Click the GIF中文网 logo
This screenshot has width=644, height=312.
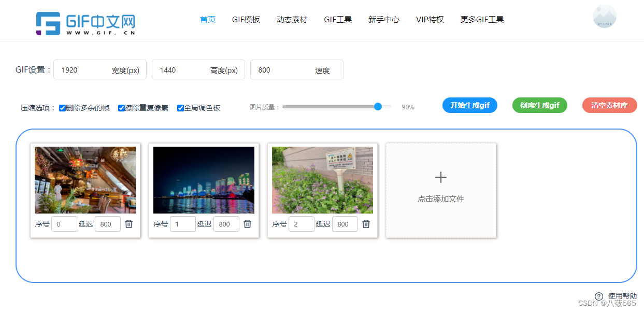tap(85, 23)
